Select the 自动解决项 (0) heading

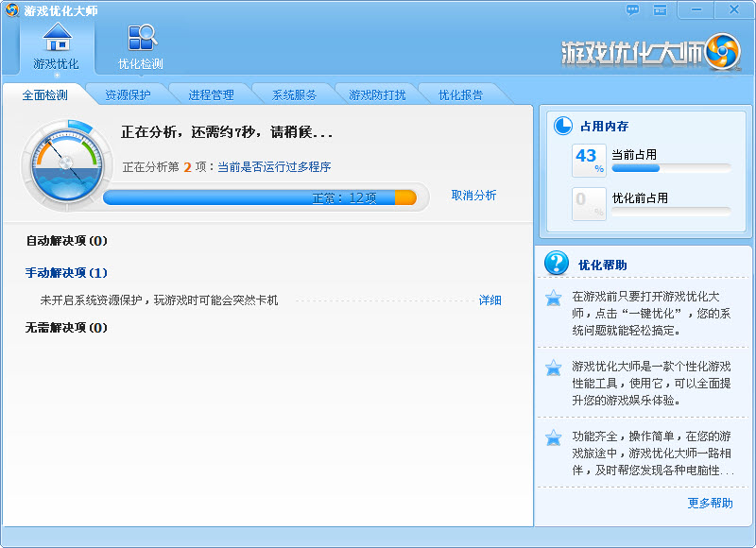coord(66,241)
